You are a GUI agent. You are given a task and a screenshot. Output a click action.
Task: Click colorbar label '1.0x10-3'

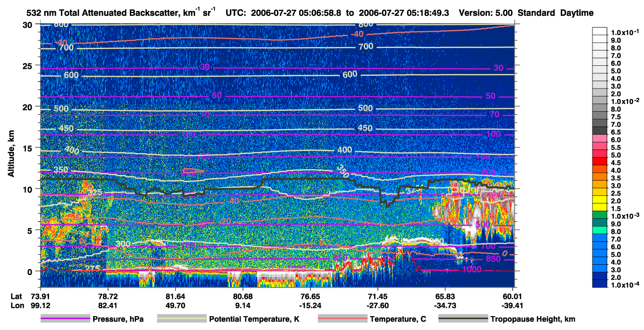625,215
